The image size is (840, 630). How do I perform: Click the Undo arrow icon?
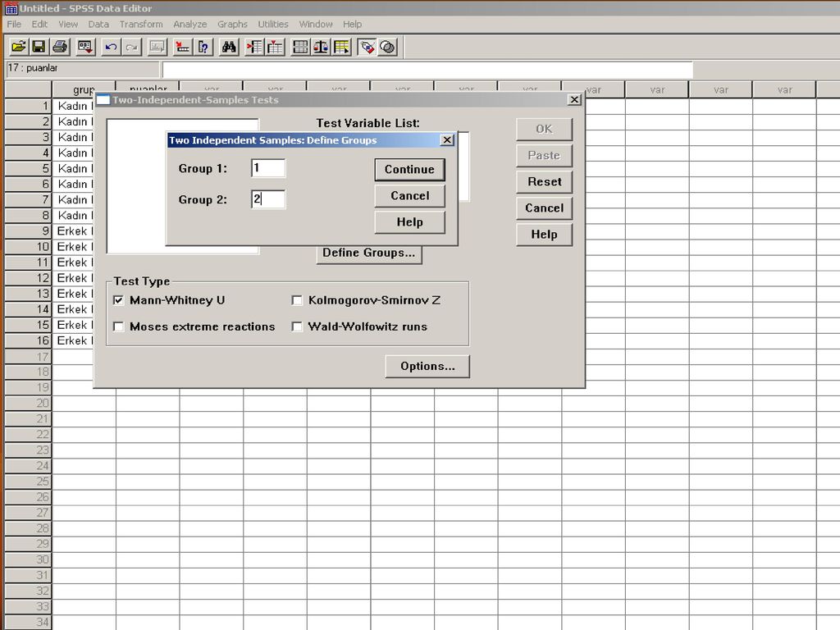pyautogui.click(x=111, y=47)
